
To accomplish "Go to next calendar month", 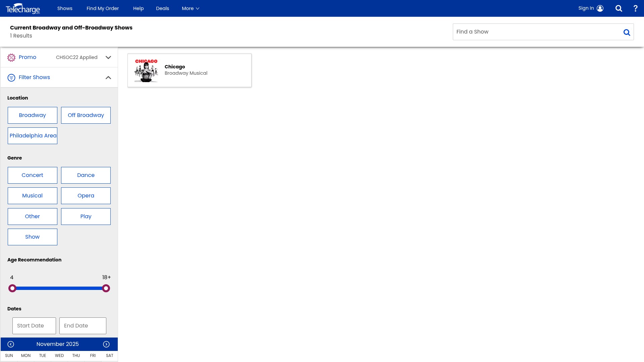I will pyautogui.click(x=106, y=344).
